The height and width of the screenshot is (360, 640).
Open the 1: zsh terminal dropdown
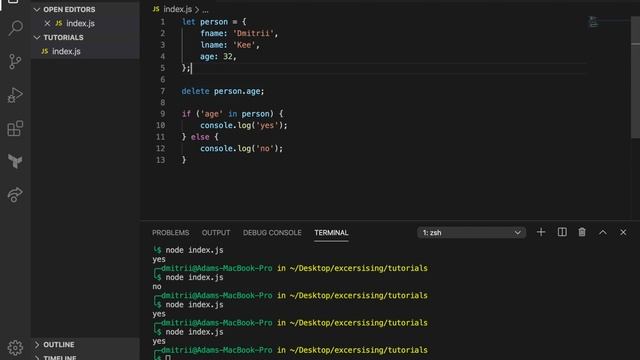point(471,233)
